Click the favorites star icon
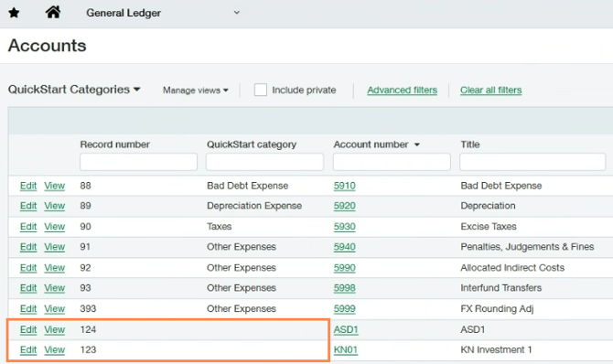 (14, 13)
